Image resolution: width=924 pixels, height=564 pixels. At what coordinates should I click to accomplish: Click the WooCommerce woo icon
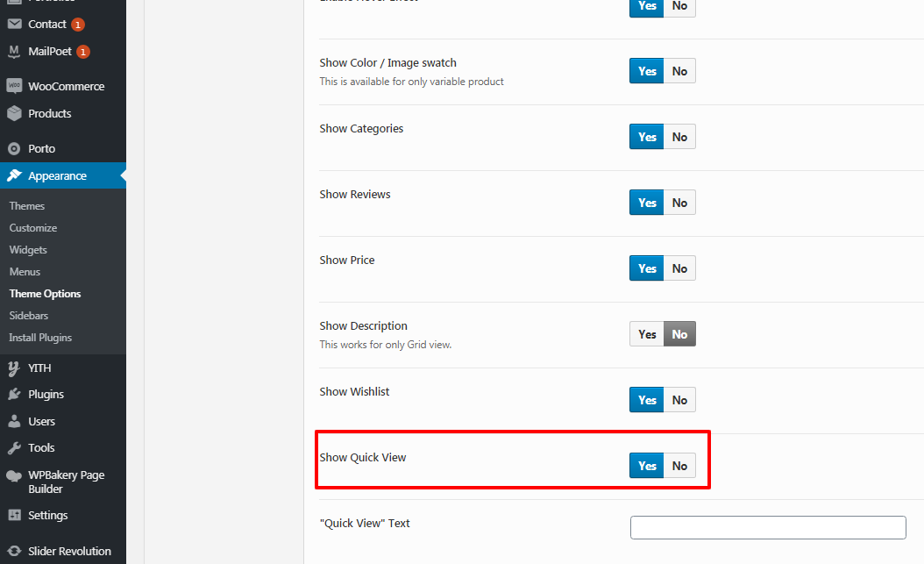[x=14, y=86]
